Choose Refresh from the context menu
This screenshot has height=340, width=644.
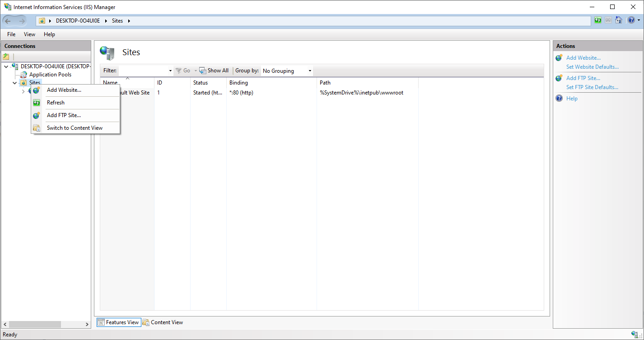coord(75,103)
